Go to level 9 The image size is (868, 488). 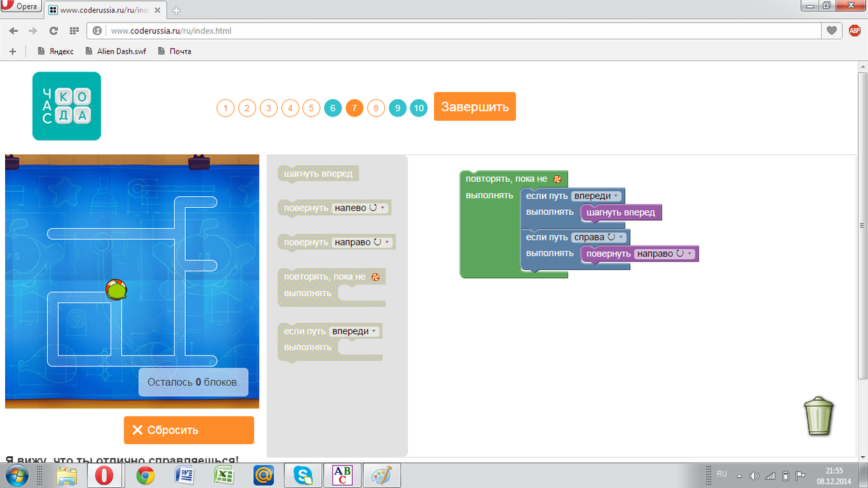(397, 109)
